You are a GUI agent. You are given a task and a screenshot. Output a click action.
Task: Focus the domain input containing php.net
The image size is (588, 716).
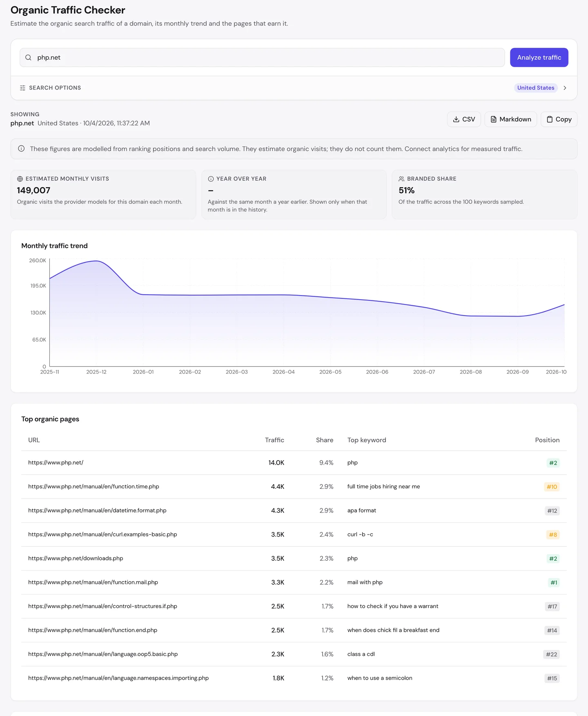[262, 58]
